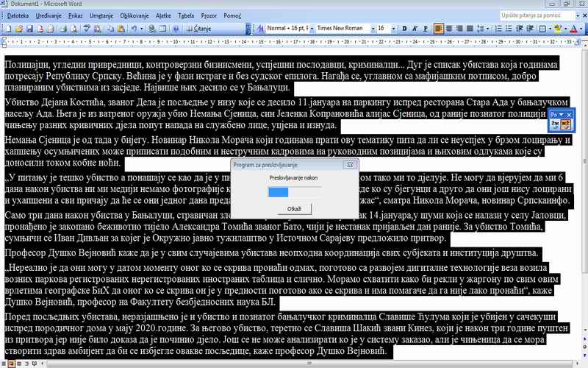Open the Times New Roman font dropdown
Image resolution: width=588 pixels, height=368 pixels.
click(372, 29)
